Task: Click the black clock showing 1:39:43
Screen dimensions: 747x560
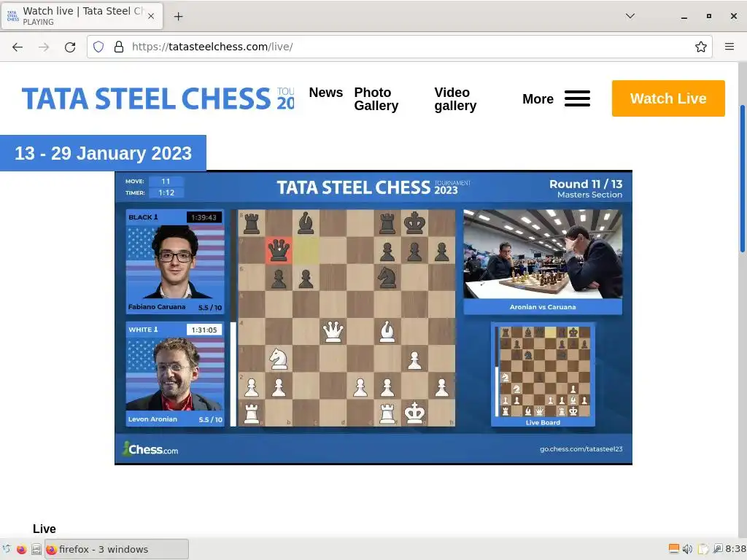Action: tap(204, 217)
